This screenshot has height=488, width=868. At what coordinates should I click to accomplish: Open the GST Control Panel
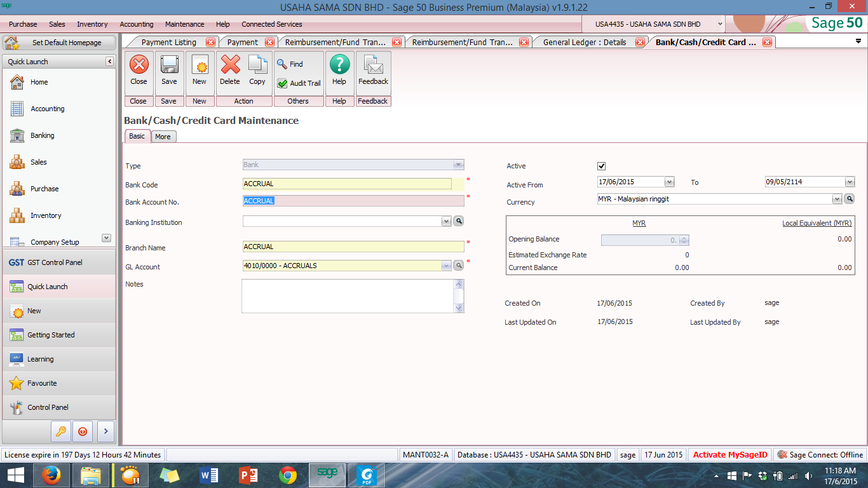[x=59, y=262]
